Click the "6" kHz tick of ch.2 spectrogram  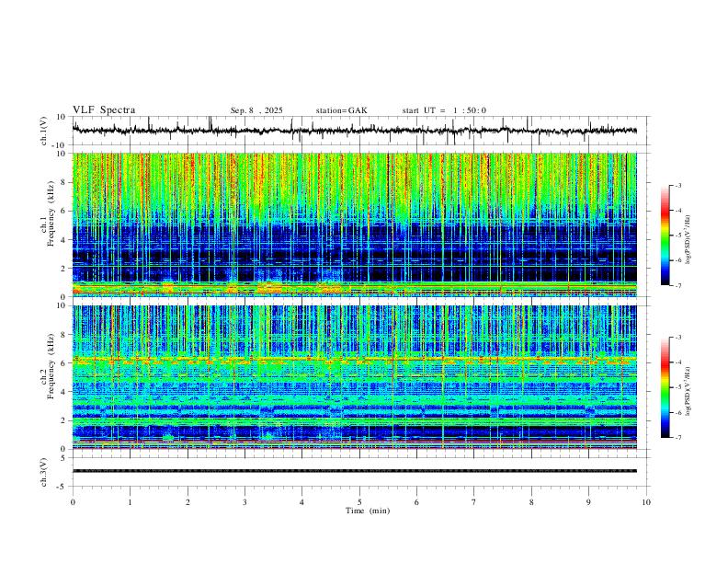[64, 362]
